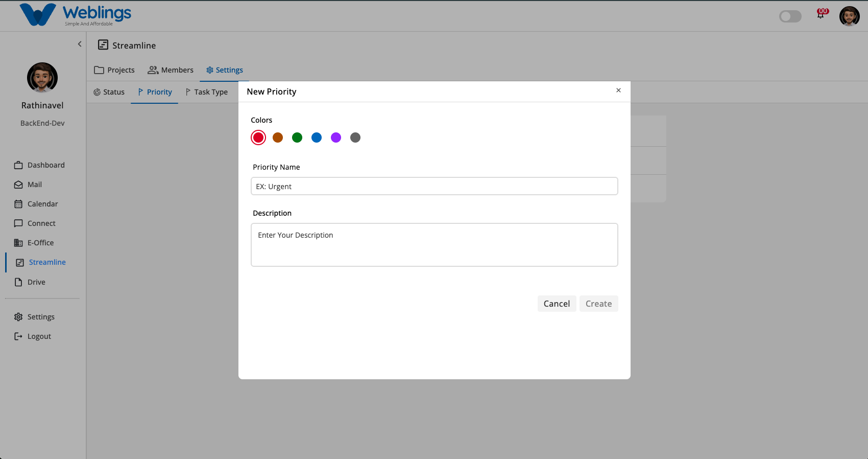Choose the orange-brown color swatch

point(278,137)
